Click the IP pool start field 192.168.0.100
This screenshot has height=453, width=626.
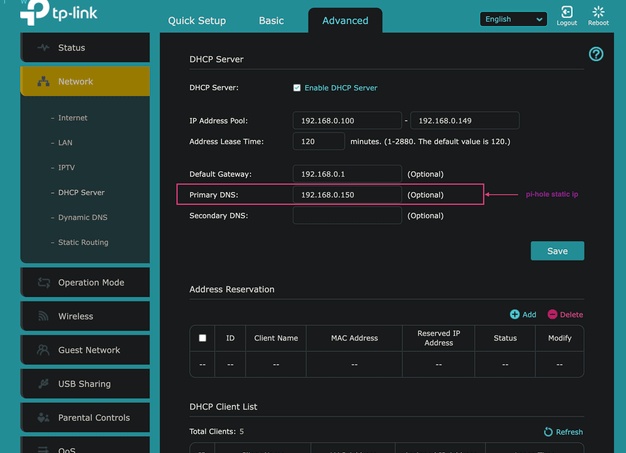(347, 121)
